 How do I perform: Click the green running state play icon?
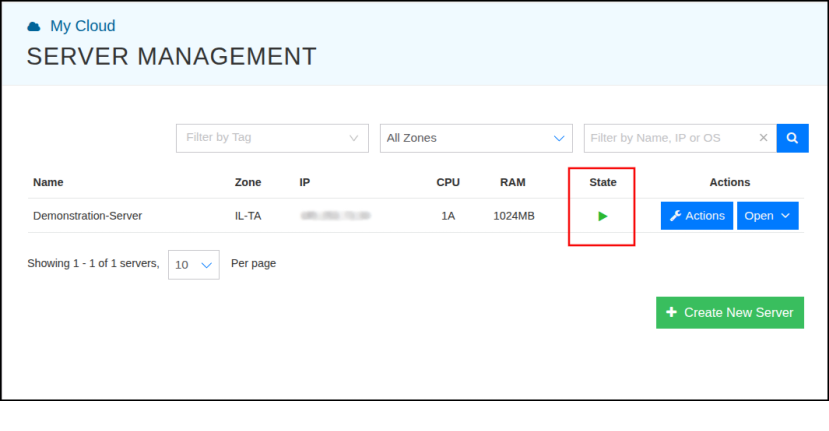pos(603,216)
